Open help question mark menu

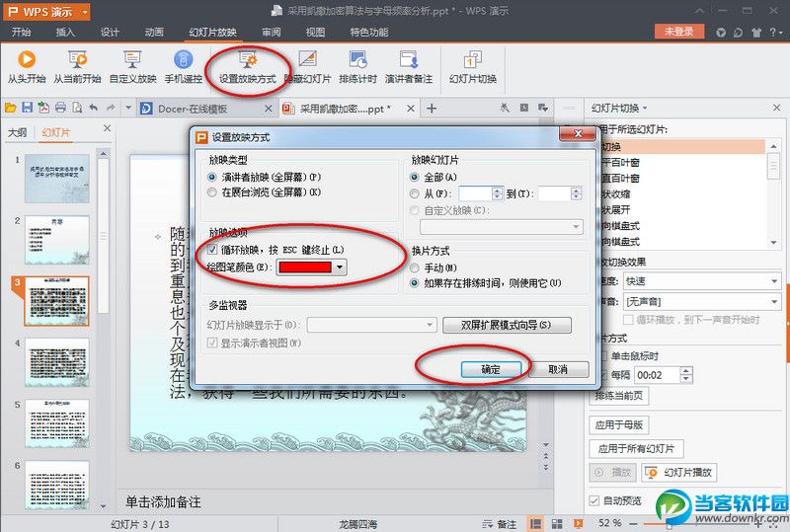(775, 33)
